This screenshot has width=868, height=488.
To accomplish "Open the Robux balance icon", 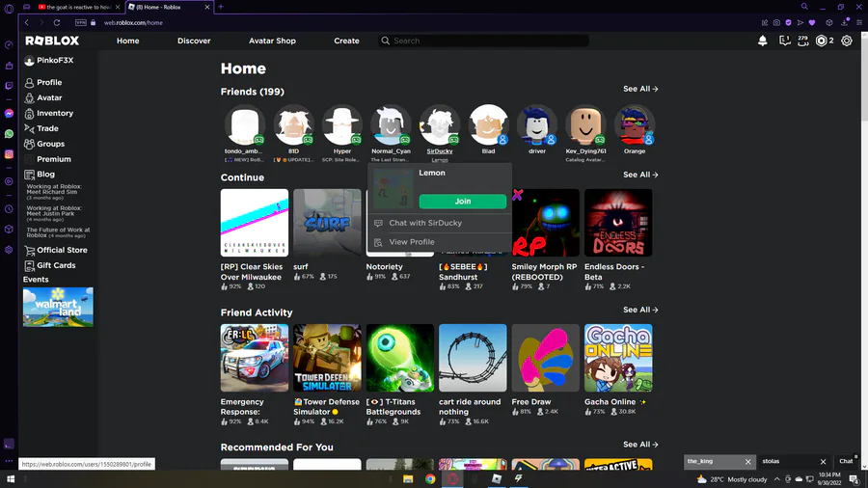I will [x=822, y=41].
